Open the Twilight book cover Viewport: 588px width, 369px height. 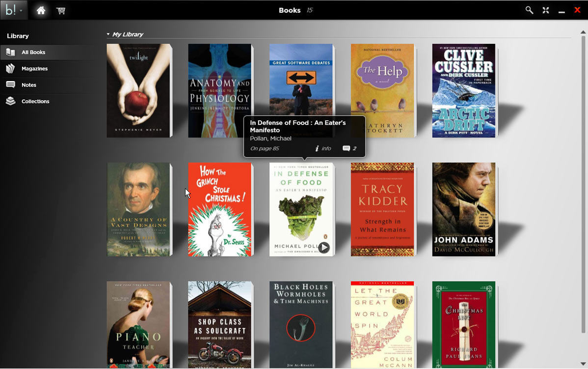point(138,90)
